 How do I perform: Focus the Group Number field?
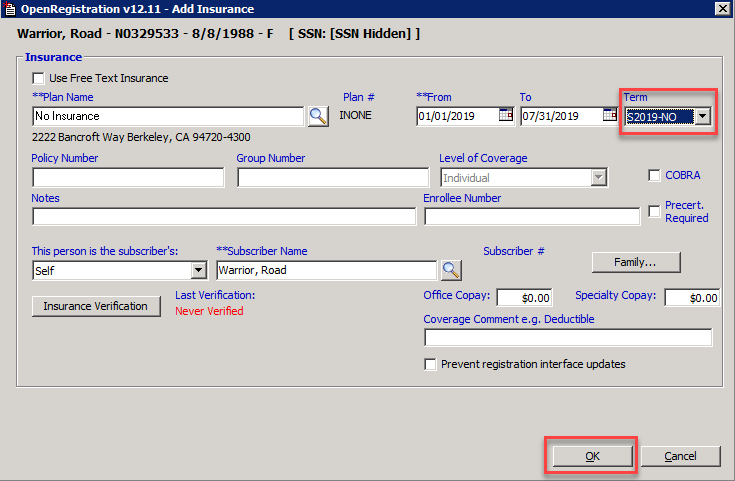(x=333, y=178)
